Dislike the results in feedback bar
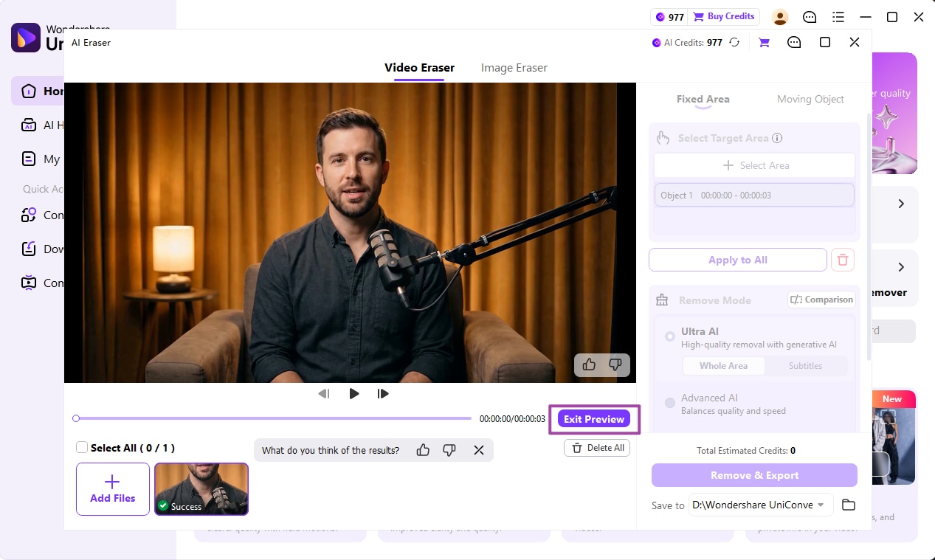 coord(449,450)
